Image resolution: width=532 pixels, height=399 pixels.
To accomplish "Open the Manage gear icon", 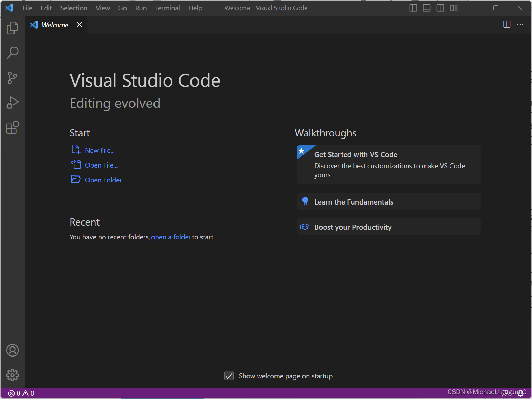I will [x=12, y=375].
